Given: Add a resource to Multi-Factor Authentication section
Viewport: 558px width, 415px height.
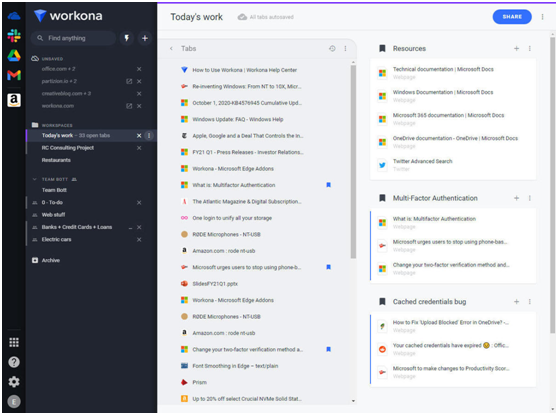Looking at the screenshot, I should pyautogui.click(x=516, y=198).
